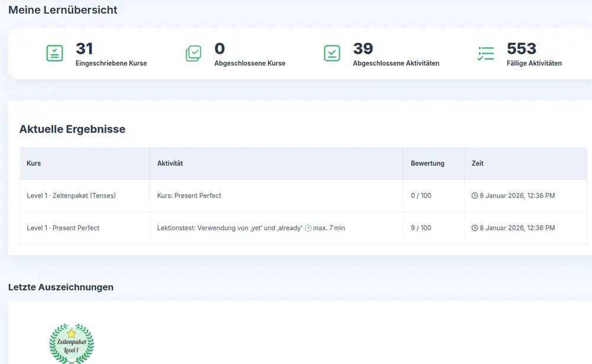Screen dimensions: 592x364
Task: Select the 553 due activities count
Action: (x=522, y=49)
